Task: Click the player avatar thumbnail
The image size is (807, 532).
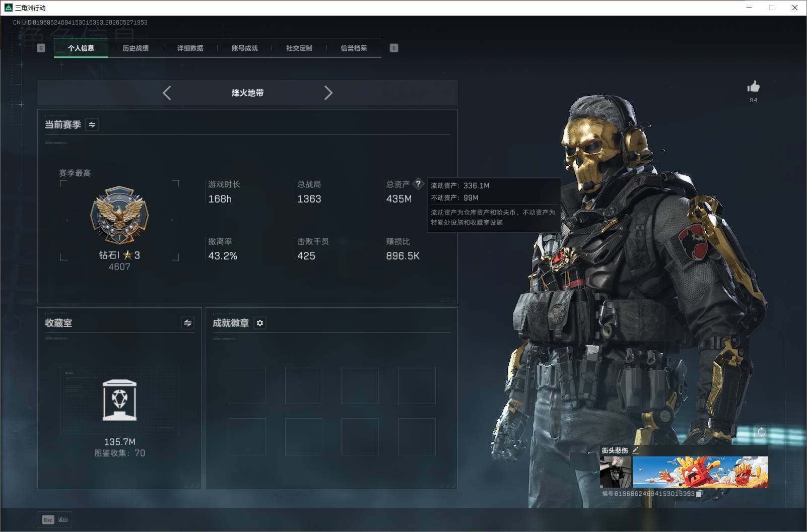Action: click(x=615, y=472)
